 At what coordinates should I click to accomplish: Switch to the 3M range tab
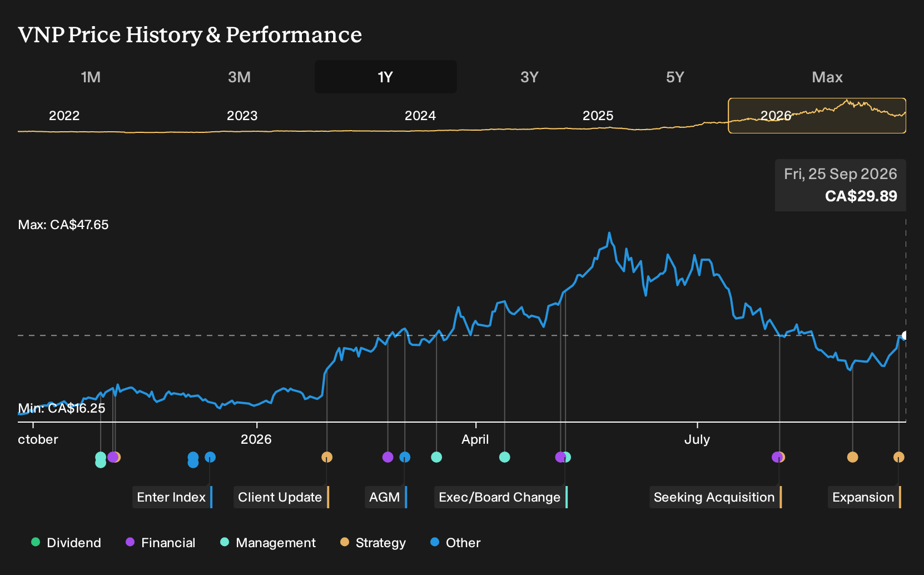[239, 77]
